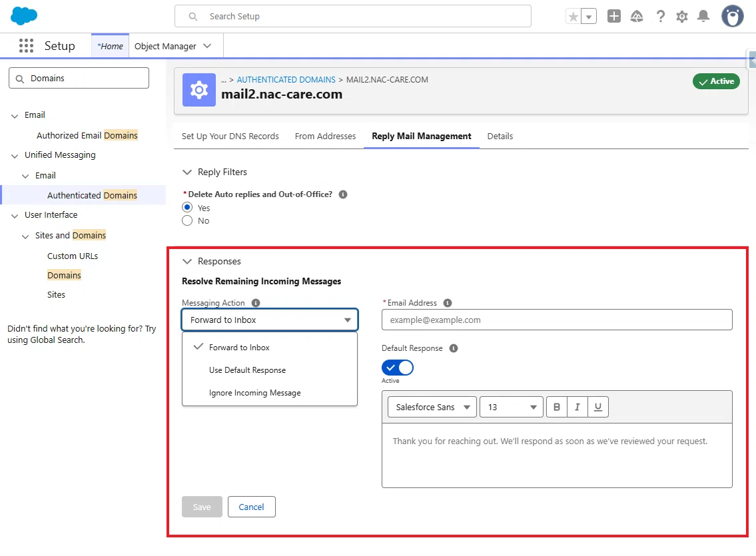Open the font size 13 dropdown
The height and width of the screenshot is (556, 756).
512,407
